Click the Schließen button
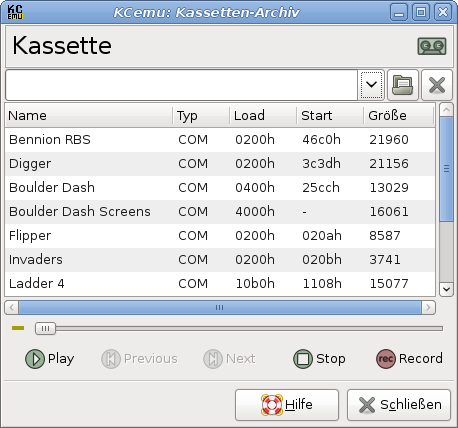 pos(399,405)
